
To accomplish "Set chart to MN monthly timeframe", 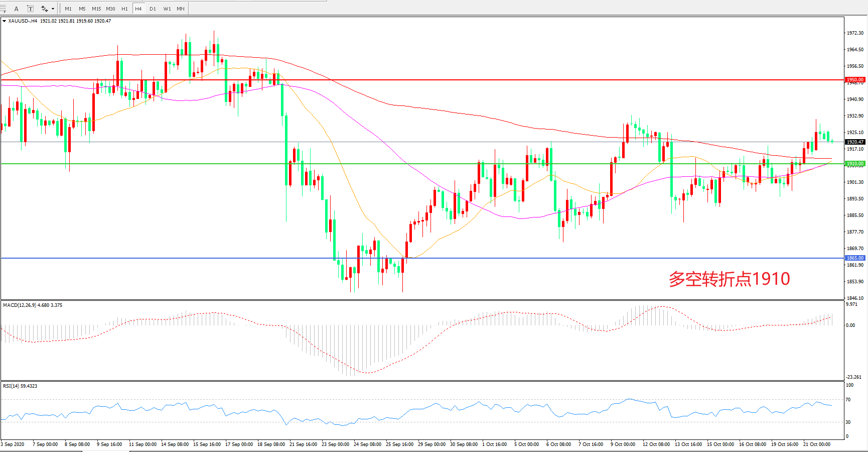I will pos(181,9).
